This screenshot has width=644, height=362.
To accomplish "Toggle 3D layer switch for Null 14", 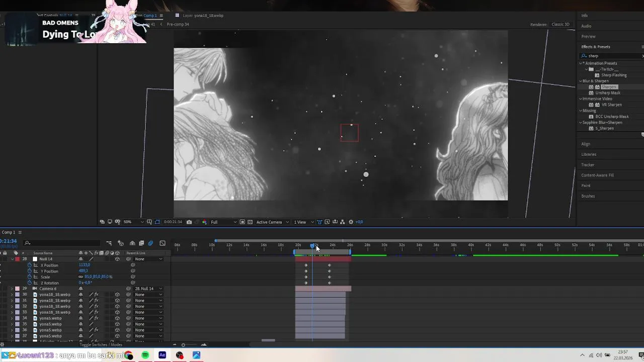I will point(117,259).
